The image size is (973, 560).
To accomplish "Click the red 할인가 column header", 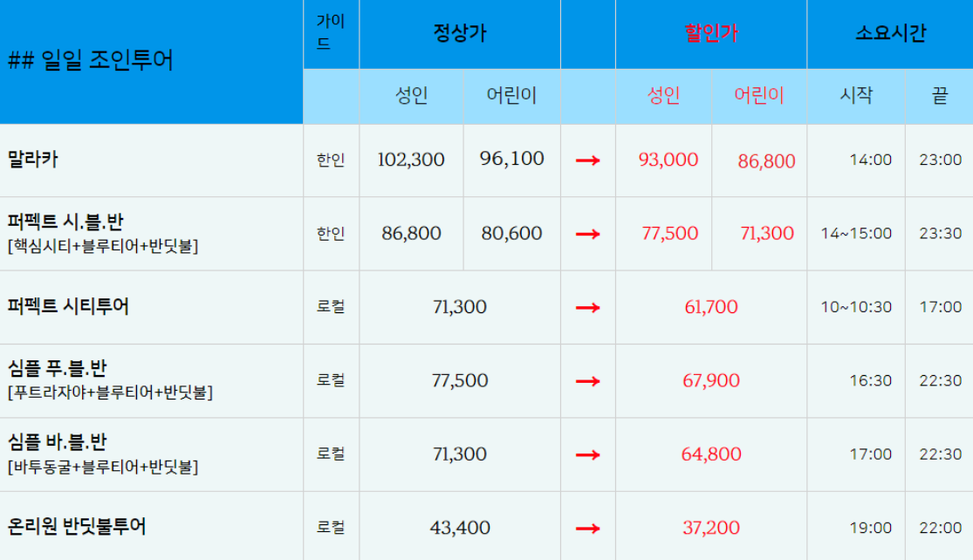I will point(711,34).
